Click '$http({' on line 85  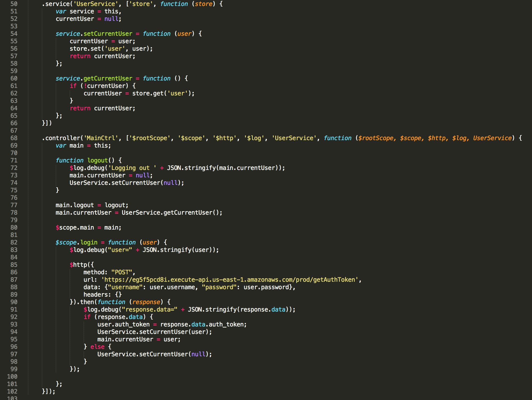[x=82, y=265]
